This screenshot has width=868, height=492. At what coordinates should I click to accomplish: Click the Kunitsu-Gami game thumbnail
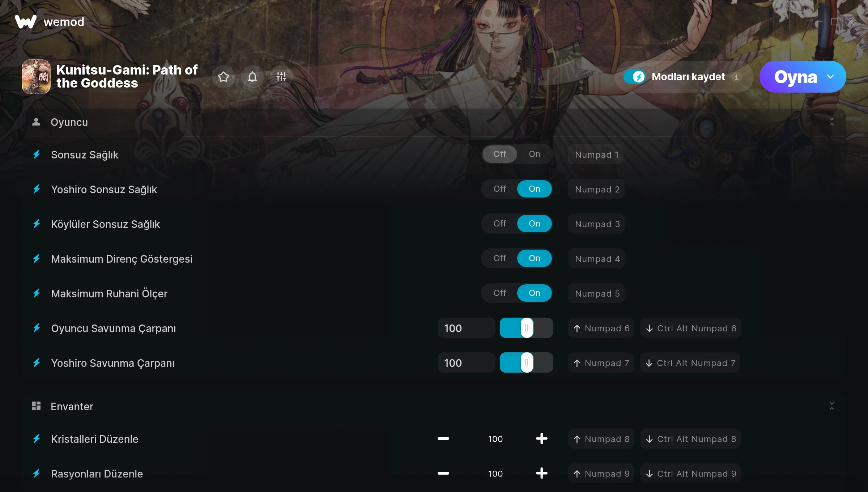pyautogui.click(x=36, y=77)
